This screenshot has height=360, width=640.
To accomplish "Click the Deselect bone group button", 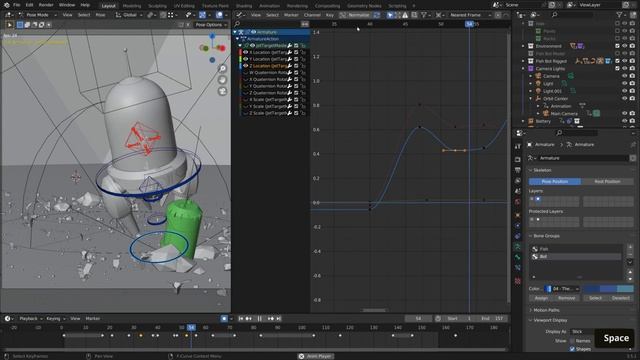I will click(x=621, y=298).
